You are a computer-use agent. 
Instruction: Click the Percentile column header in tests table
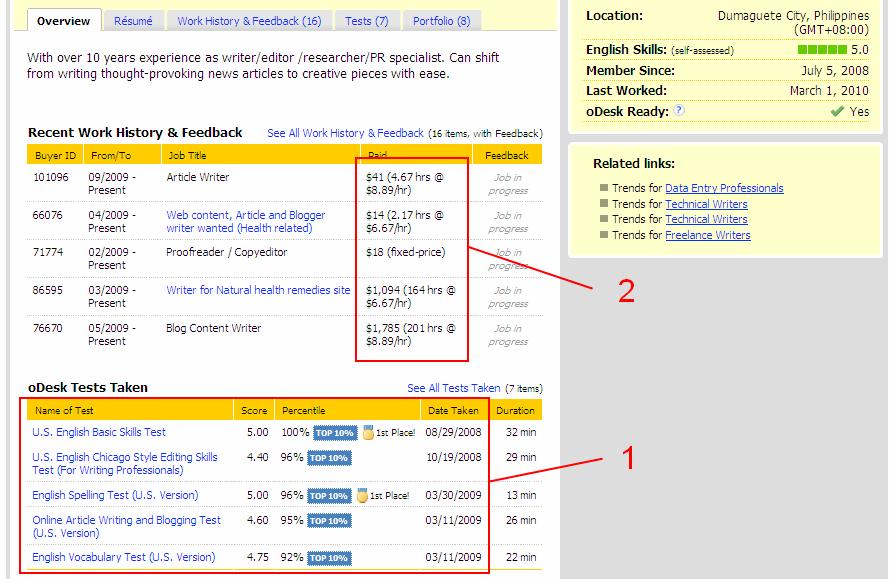tap(303, 410)
